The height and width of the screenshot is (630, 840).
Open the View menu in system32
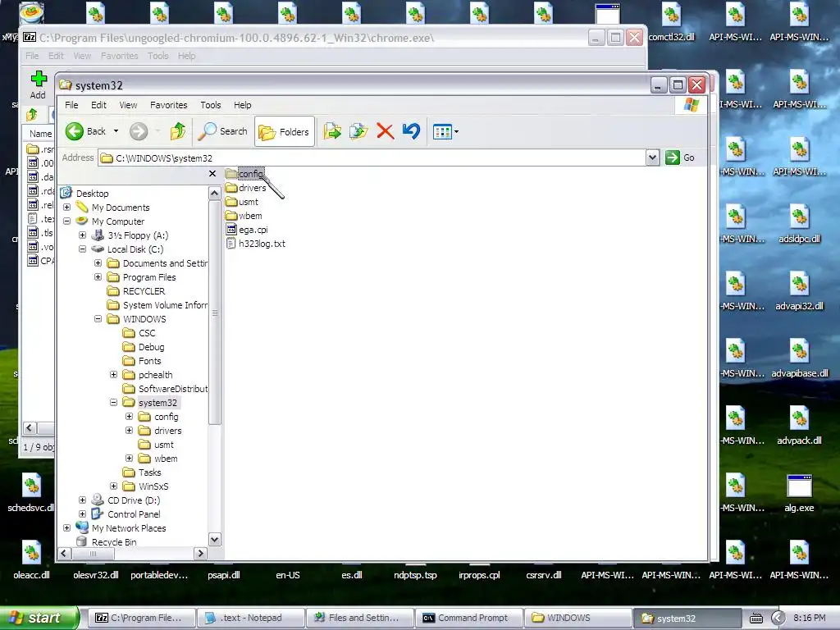tap(128, 105)
